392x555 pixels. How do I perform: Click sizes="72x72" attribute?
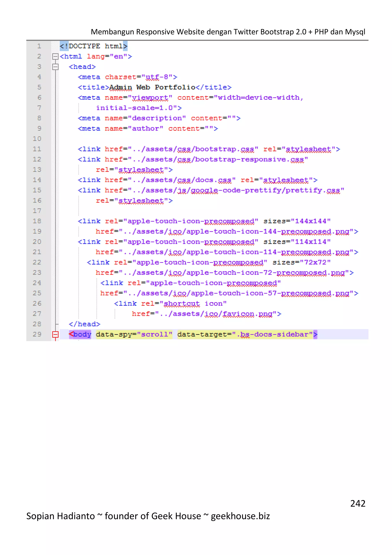click(x=301, y=262)
